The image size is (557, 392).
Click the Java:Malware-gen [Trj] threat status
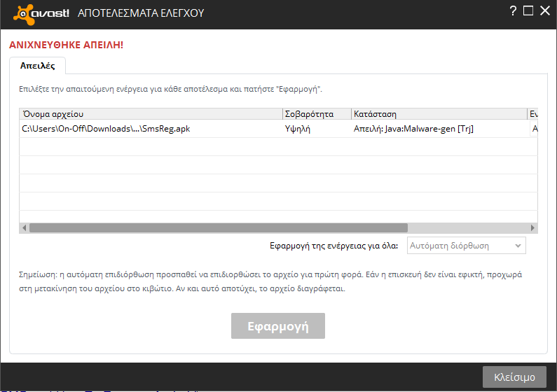click(413, 129)
